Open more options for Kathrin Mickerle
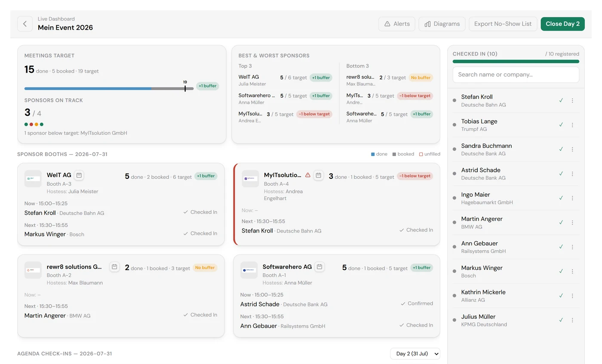 pos(572,296)
